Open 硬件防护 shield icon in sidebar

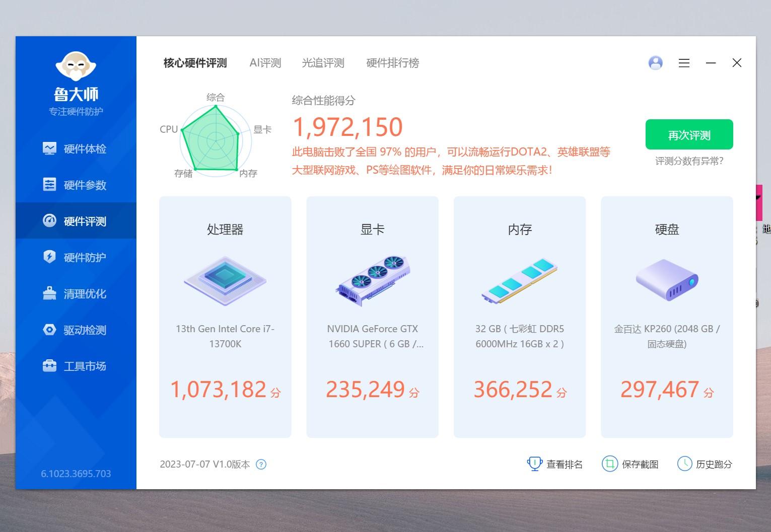point(49,257)
